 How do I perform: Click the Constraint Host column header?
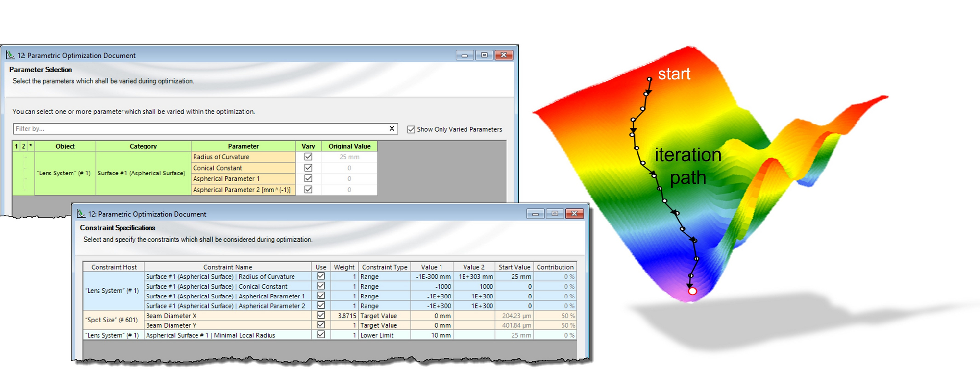[x=114, y=267]
